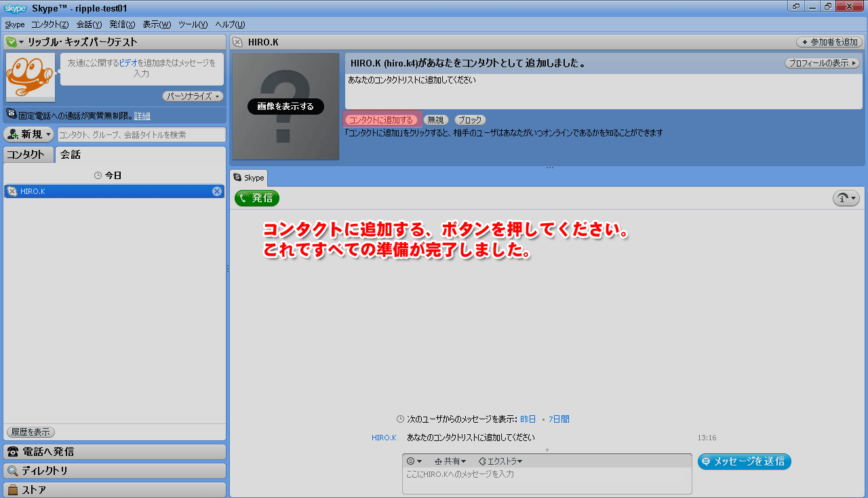
Task: Open the コンタクト menu
Action: click(x=50, y=24)
